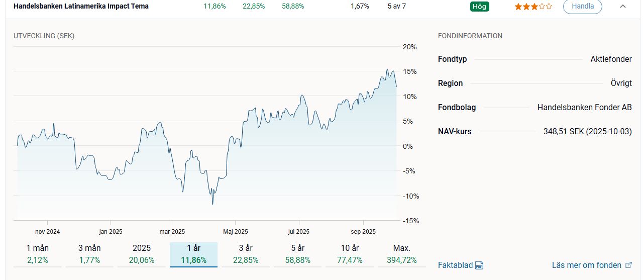Click the chart's lowest dip in April 2025
The height and width of the screenshot is (280, 644).
tap(212, 204)
